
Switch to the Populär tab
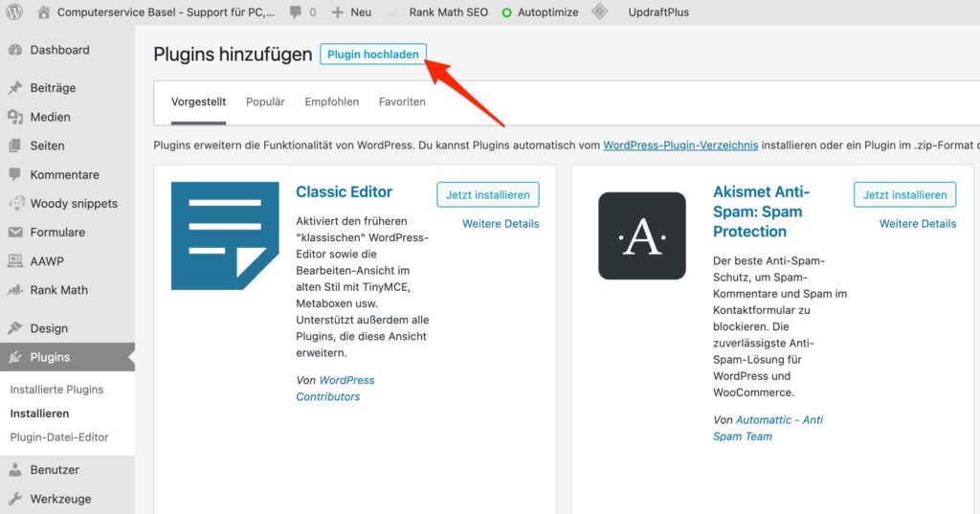(265, 101)
